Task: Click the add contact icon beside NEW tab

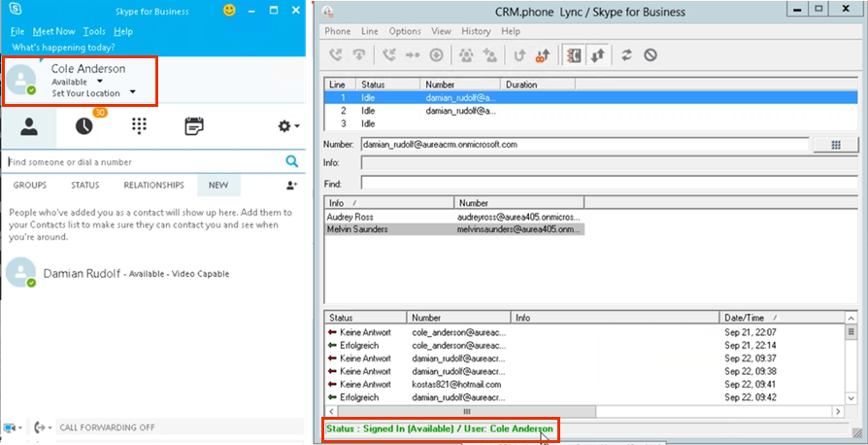Action: (291, 186)
